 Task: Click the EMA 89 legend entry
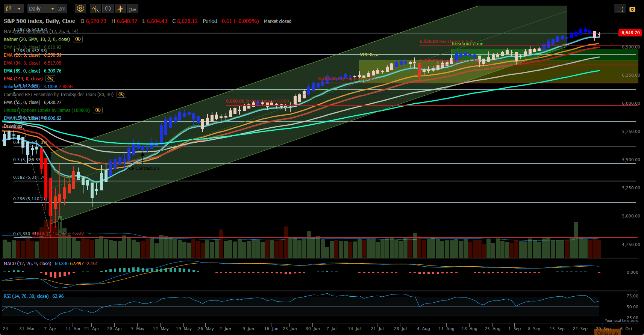32,71
